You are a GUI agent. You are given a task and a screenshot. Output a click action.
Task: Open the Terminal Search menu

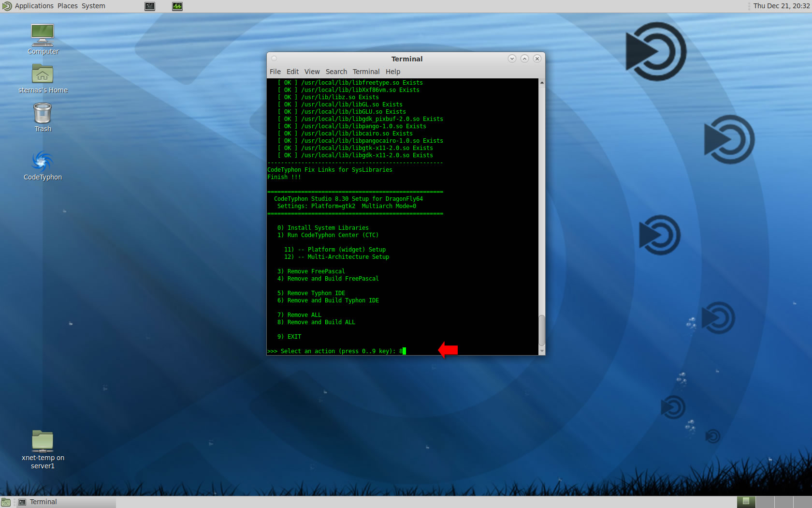tap(336, 72)
